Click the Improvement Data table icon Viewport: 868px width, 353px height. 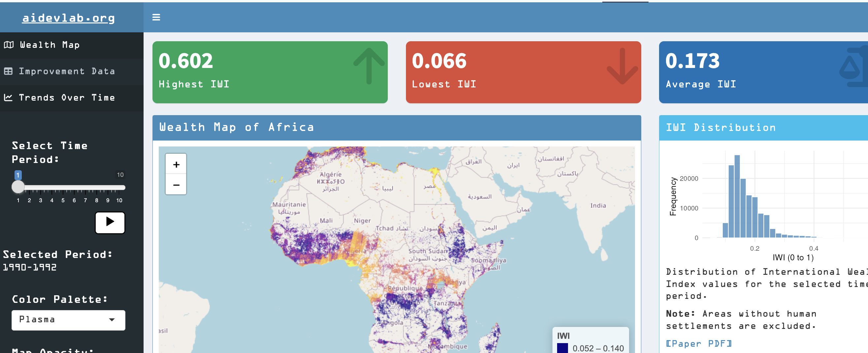click(x=9, y=71)
